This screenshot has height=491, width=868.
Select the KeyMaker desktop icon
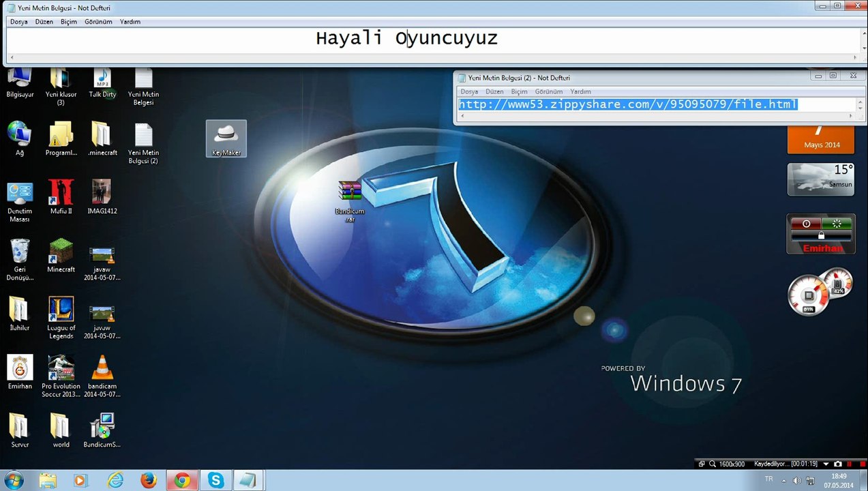tap(226, 138)
